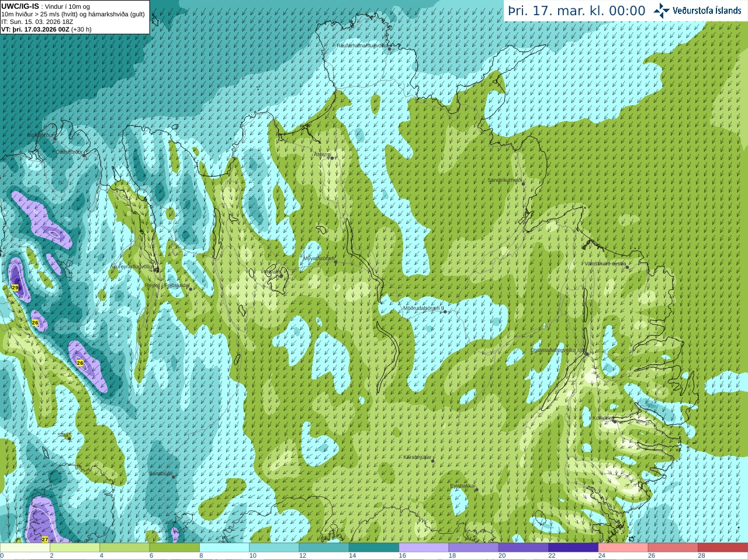The width and height of the screenshot is (748, 560).
Task: Select the Möðrudalsöræfi II station label
Action: [x=424, y=308]
